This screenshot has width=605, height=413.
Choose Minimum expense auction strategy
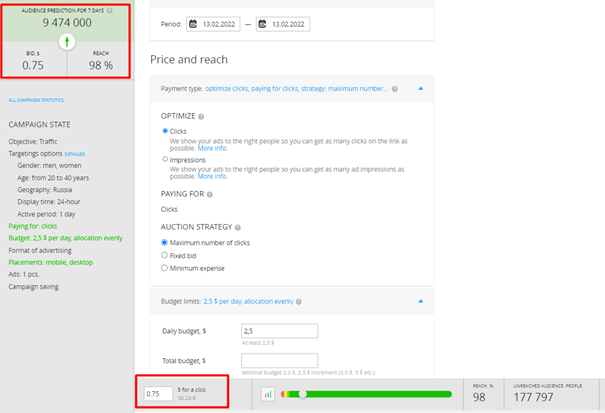(166, 268)
